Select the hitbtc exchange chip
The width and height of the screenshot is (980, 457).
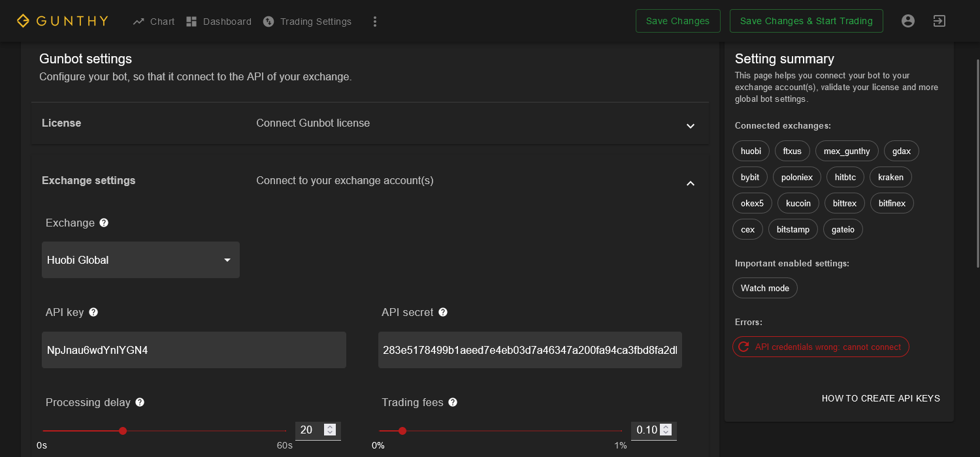click(845, 177)
